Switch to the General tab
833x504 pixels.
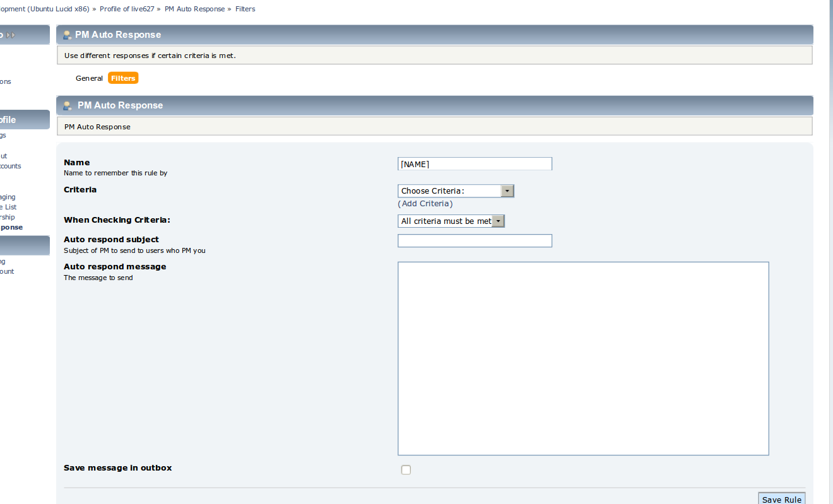point(89,78)
